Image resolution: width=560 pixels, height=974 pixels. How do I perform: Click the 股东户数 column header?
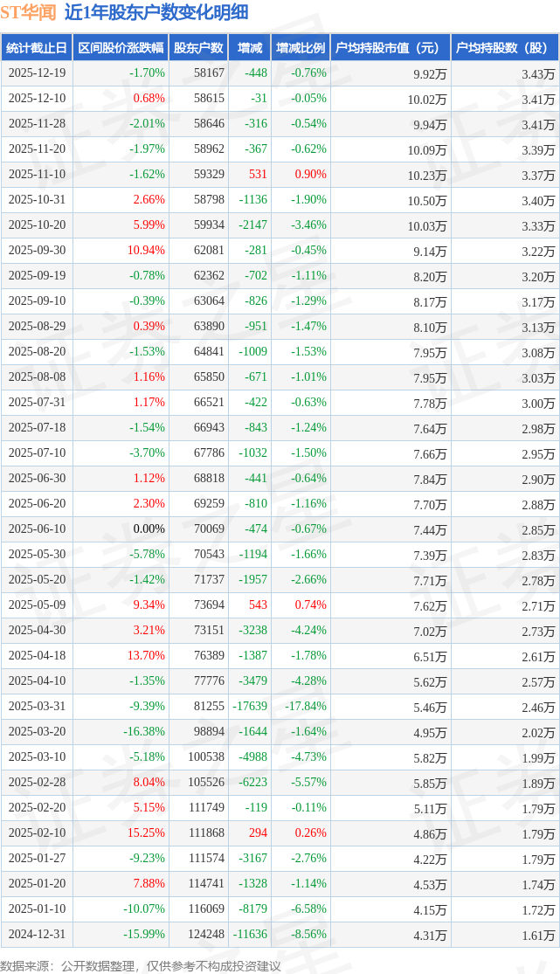pyautogui.click(x=198, y=48)
